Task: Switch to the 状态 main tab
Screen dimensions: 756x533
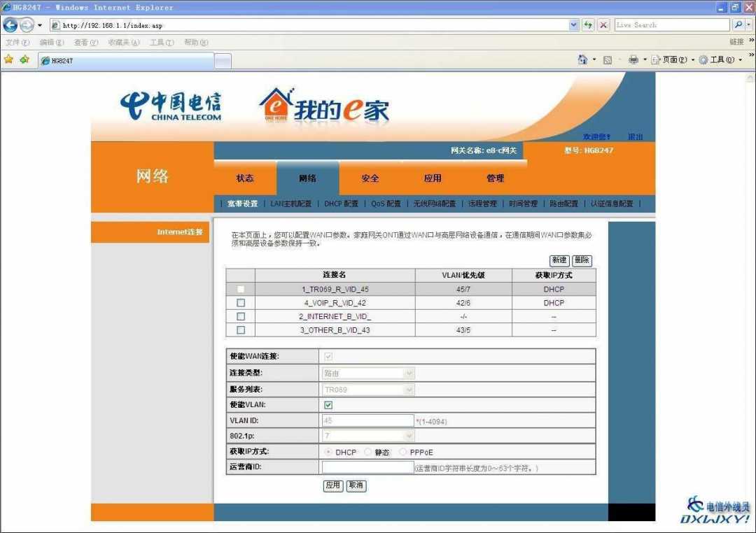Action: [245, 178]
